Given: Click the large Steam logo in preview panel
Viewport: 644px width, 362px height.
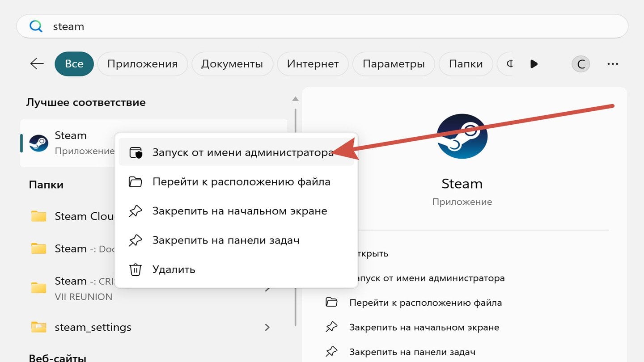Looking at the screenshot, I should click(x=462, y=135).
